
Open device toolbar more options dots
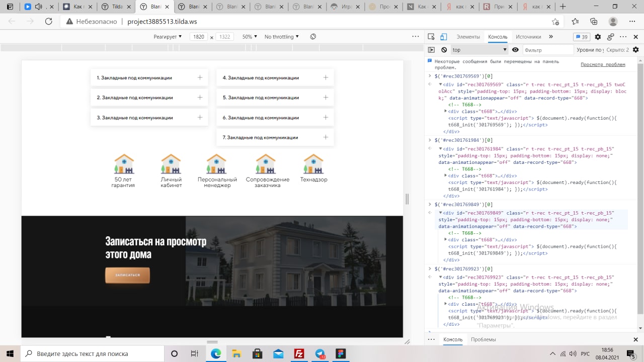coord(416,37)
